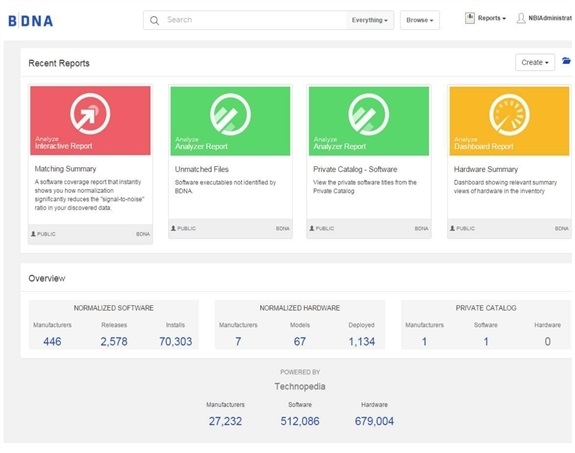Image resolution: width=575 pixels, height=453 pixels.
Task: Select the normalized software installs count 70,303
Action: click(x=175, y=341)
